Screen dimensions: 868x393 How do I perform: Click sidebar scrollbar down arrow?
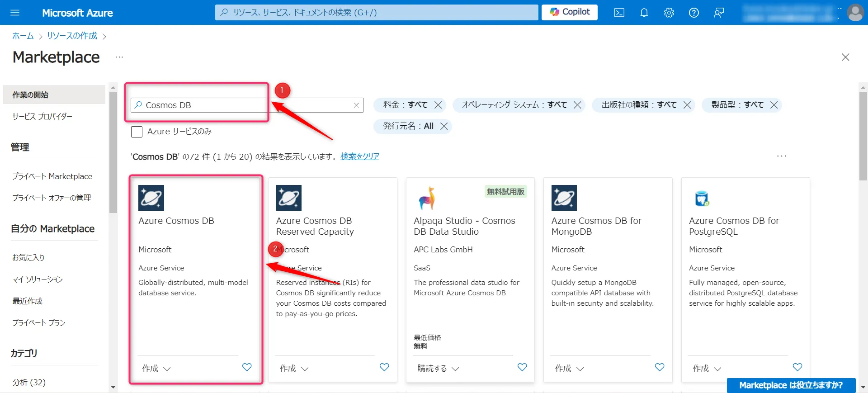(x=113, y=388)
